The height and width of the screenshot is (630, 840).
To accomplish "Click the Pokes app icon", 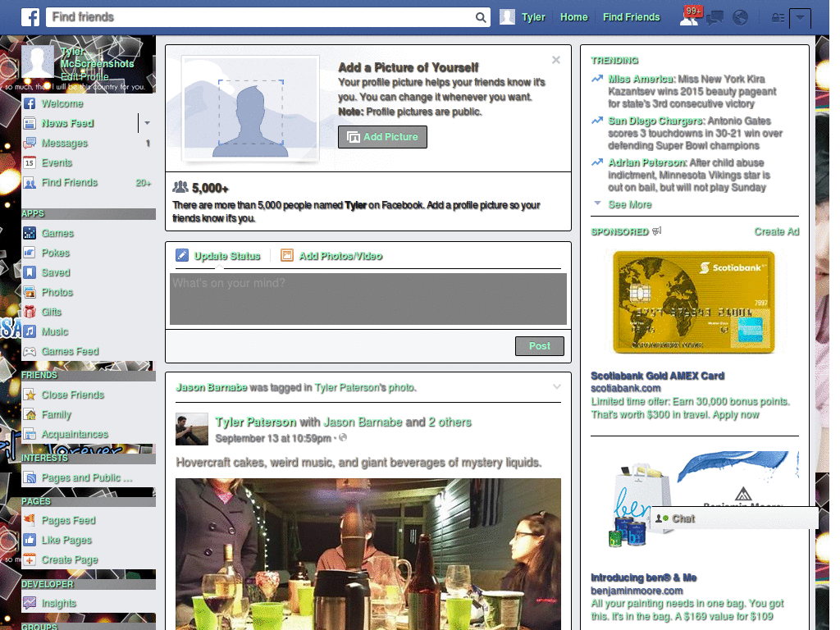I will 30,253.
